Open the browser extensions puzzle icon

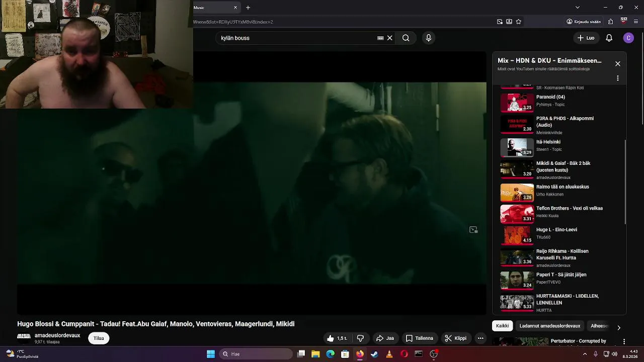611,22
